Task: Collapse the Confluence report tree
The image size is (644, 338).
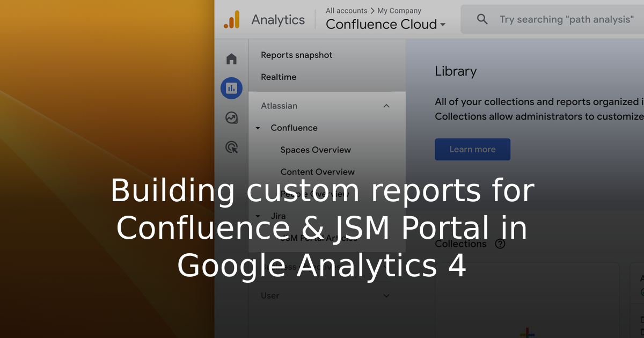Action: tap(257, 128)
